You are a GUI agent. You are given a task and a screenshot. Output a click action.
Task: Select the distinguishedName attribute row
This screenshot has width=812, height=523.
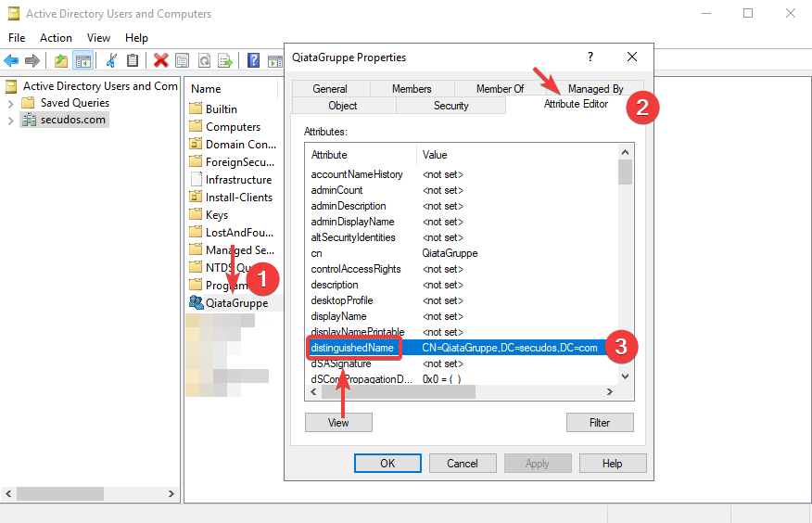point(354,348)
